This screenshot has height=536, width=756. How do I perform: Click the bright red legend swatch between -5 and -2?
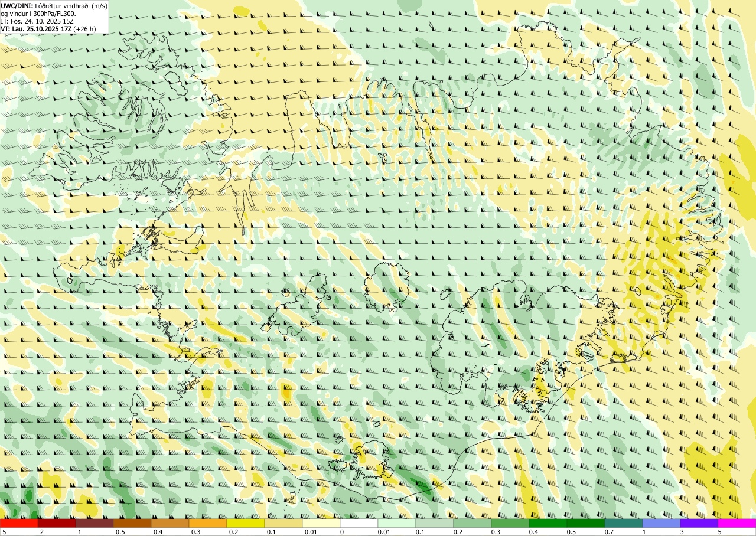19,523
